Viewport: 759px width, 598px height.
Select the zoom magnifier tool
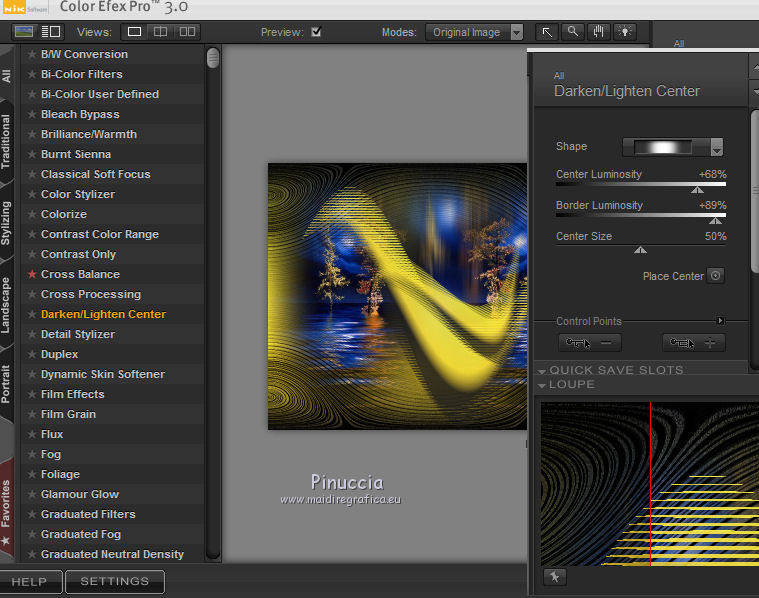click(573, 32)
